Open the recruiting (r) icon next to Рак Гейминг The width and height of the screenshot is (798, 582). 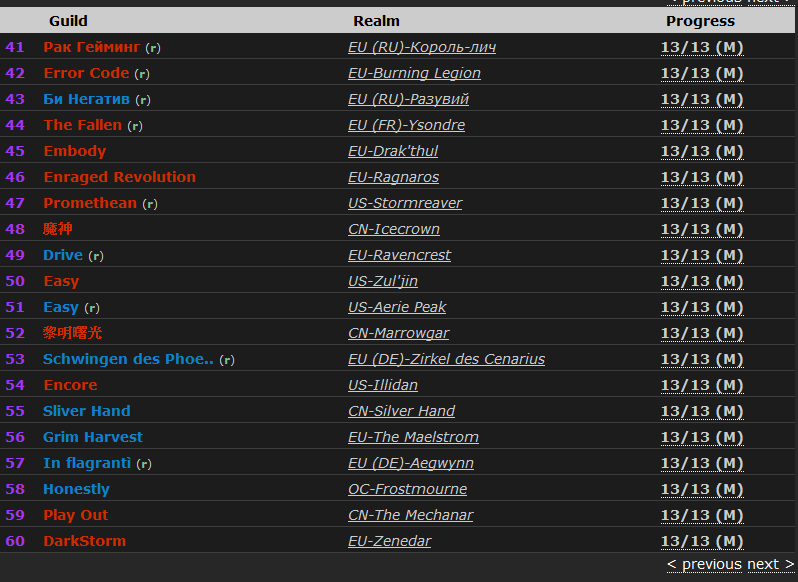pos(153,48)
